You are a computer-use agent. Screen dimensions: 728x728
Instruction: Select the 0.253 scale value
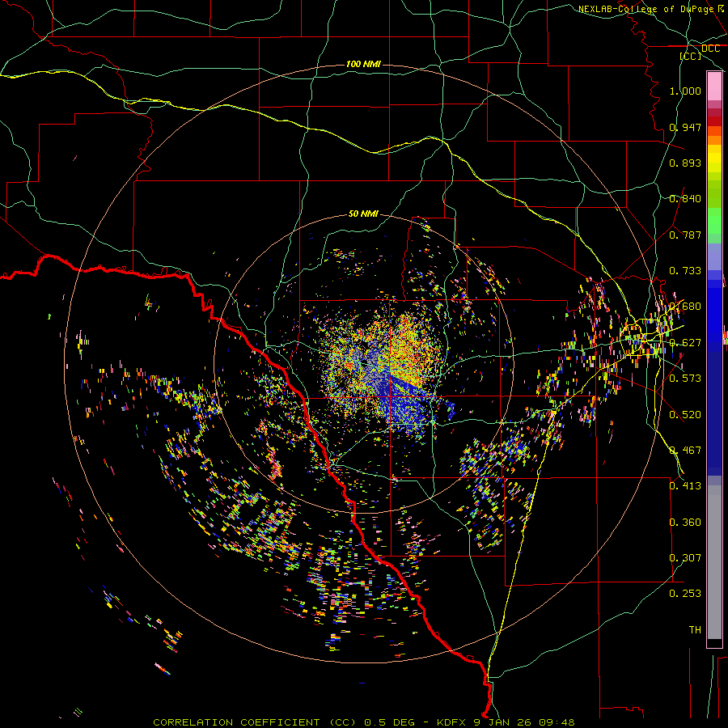(x=685, y=594)
